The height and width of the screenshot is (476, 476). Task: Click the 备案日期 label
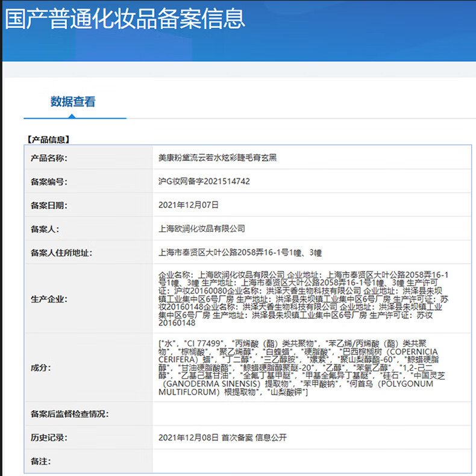[49, 205]
